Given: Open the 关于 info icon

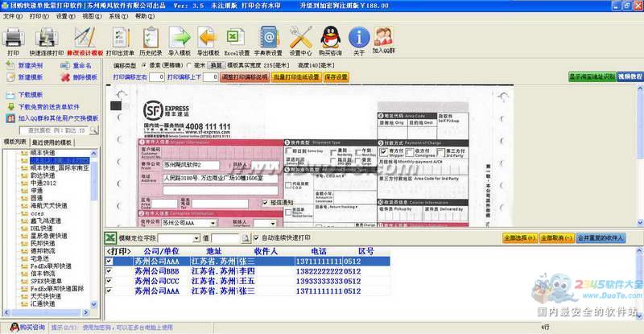Looking at the screenshot, I should [359, 38].
